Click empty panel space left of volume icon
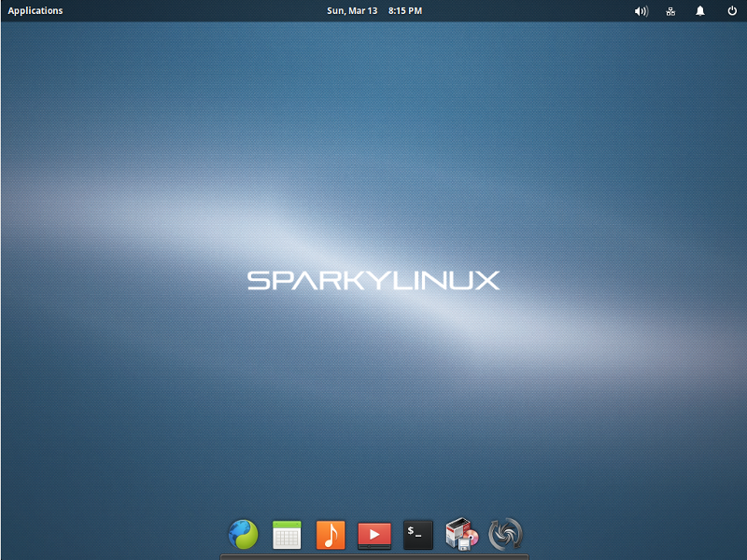Screen dimensions: 747x560 pos(524,10)
